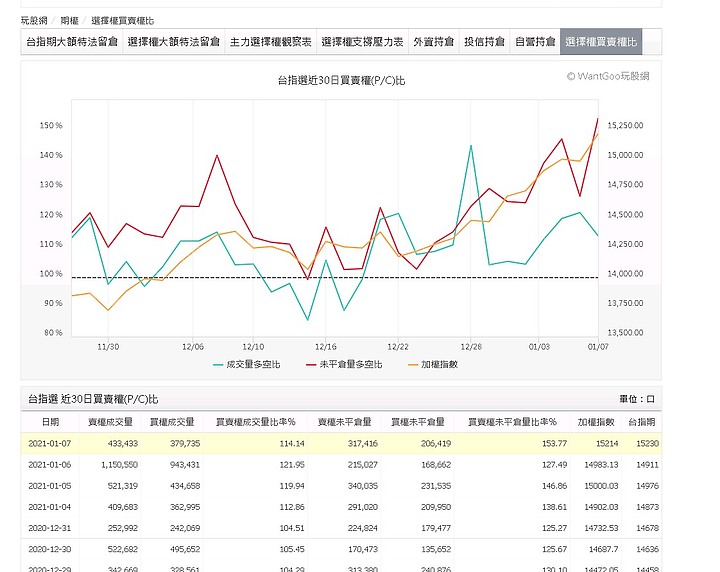View the 投信持倉 tab
This screenshot has height=572, width=720.
point(484,42)
